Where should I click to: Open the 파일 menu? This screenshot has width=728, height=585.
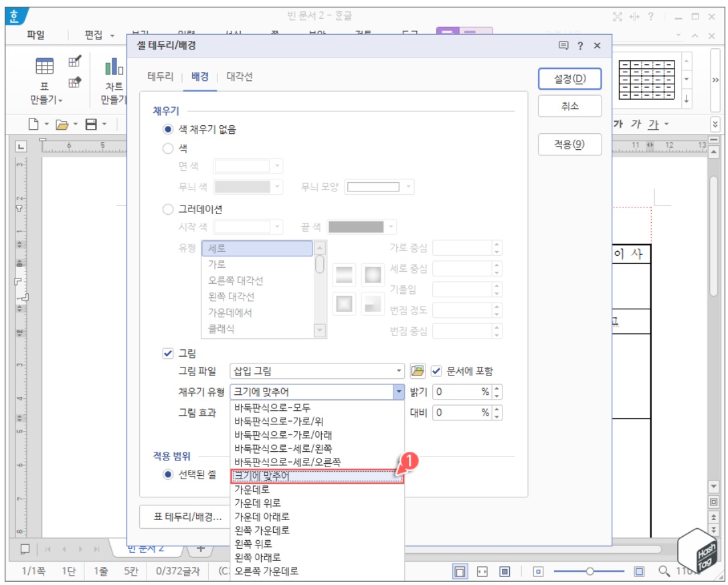[35, 35]
